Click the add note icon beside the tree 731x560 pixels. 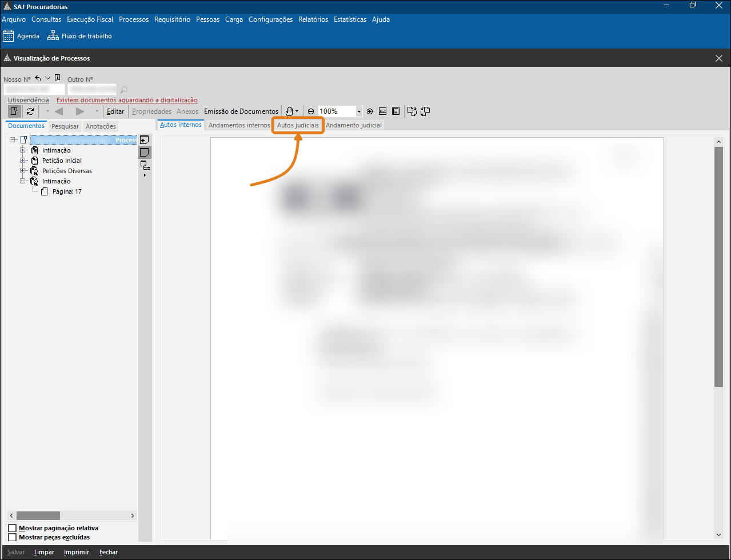click(145, 140)
